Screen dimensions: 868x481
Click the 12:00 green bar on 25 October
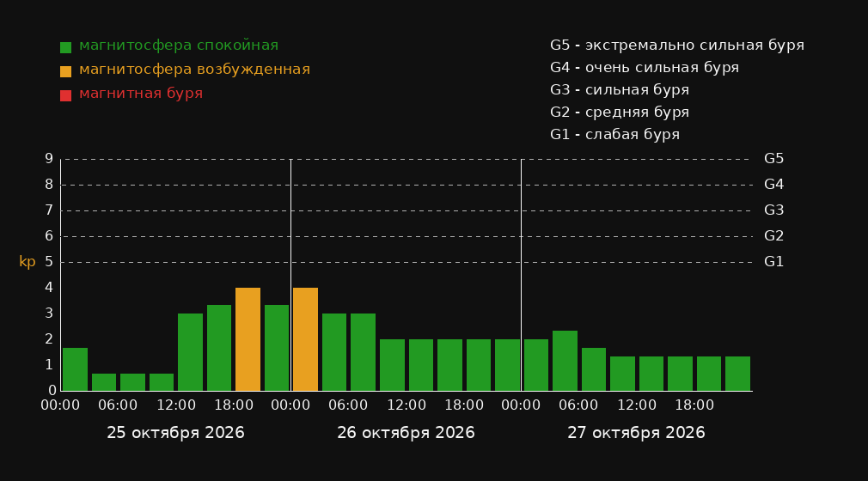click(190, 352)
